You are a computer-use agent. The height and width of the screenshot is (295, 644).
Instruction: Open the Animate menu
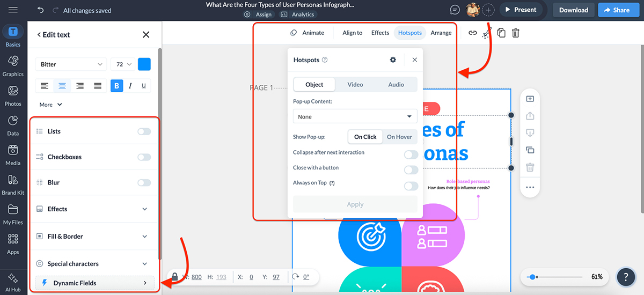(x=308, y=33)
